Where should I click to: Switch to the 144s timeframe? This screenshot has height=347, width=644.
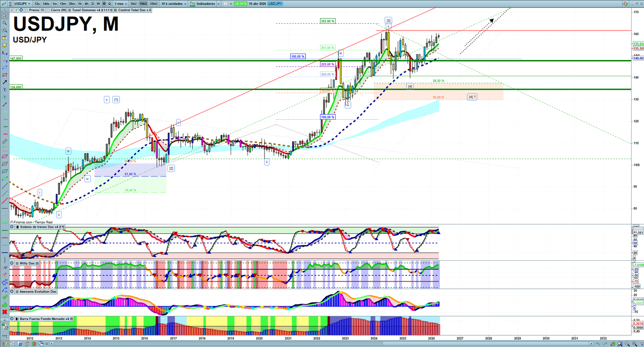click(x=46, y=4)
